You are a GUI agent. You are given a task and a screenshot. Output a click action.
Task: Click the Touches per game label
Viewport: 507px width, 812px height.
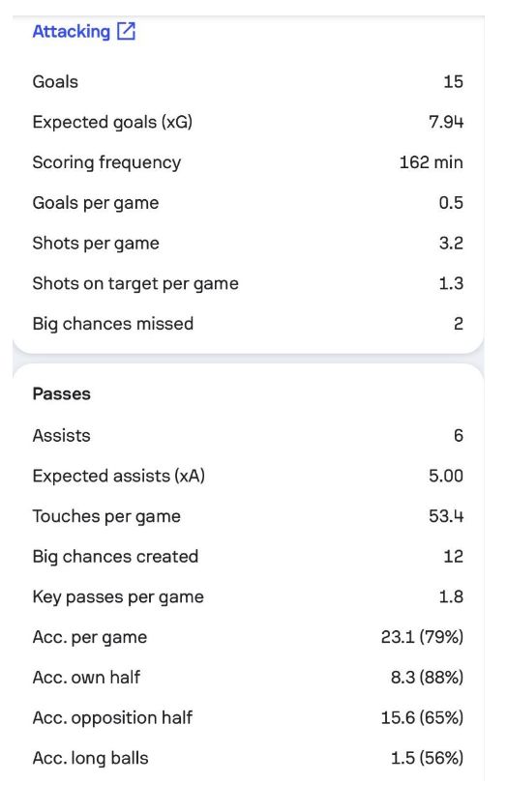106,516
